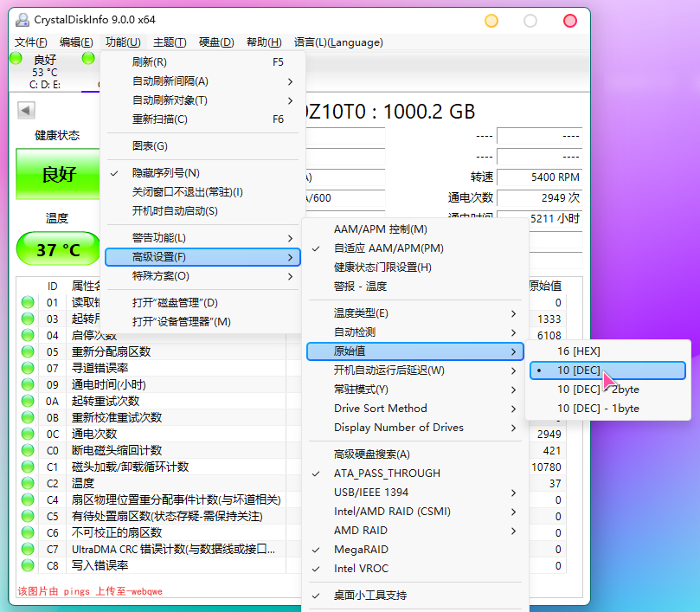700x612 pixels.
Task: Open 打开"磁盘管理"(D)
Action: tap(202, 303)
